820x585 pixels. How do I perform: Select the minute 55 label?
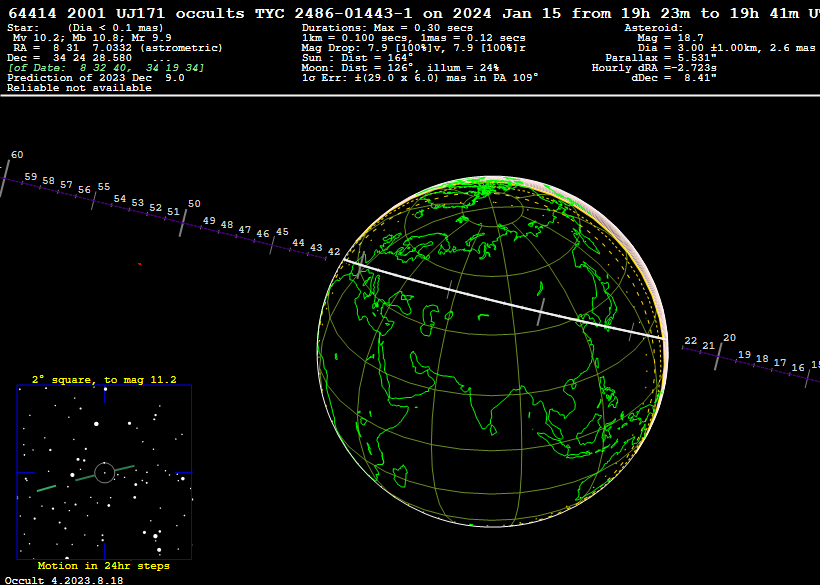click(104, 187)
